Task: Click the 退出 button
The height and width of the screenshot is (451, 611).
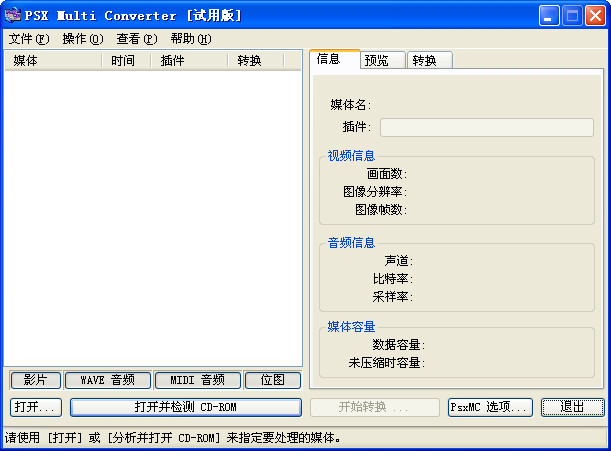Action: (573, 407)
